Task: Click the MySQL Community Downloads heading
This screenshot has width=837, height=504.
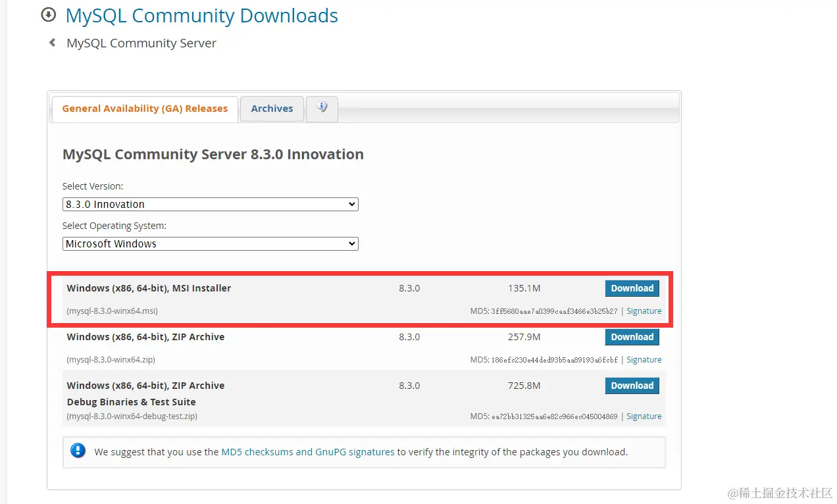Action: click(201, 16)
